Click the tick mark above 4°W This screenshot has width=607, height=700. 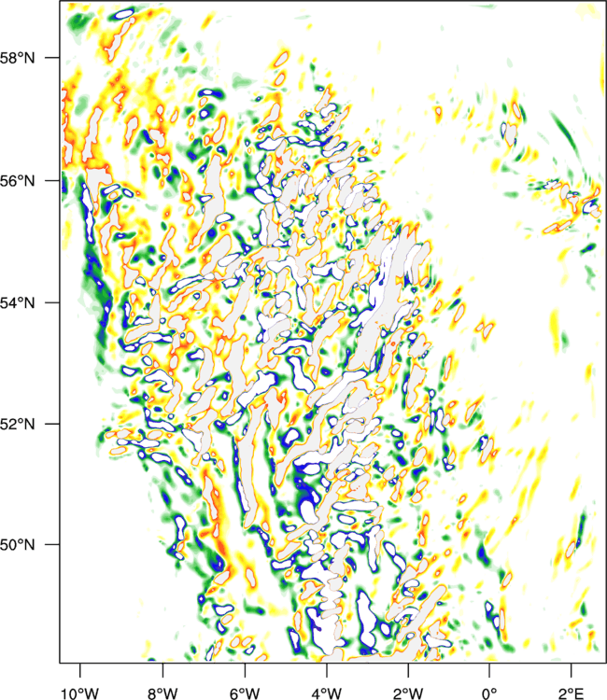327,670
